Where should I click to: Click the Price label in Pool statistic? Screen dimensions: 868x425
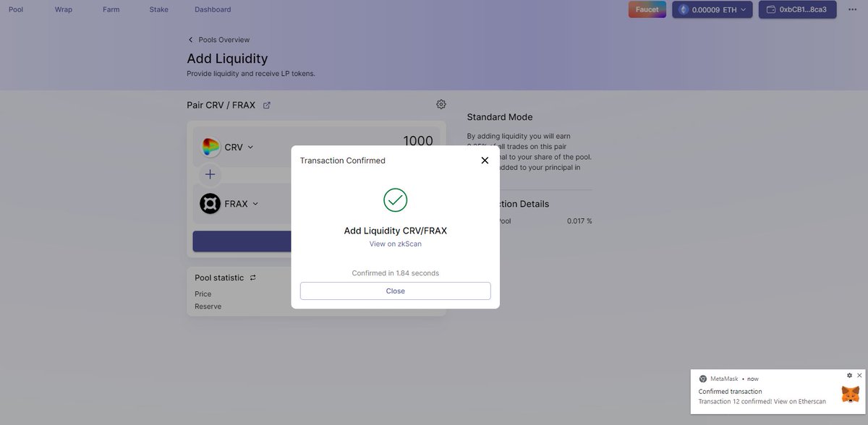coord(203,294)
